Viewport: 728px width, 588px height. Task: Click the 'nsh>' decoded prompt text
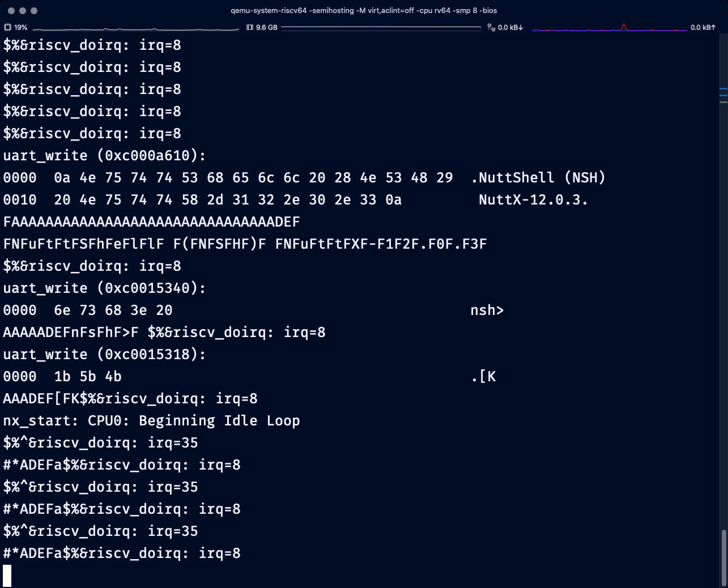(487, 310)
